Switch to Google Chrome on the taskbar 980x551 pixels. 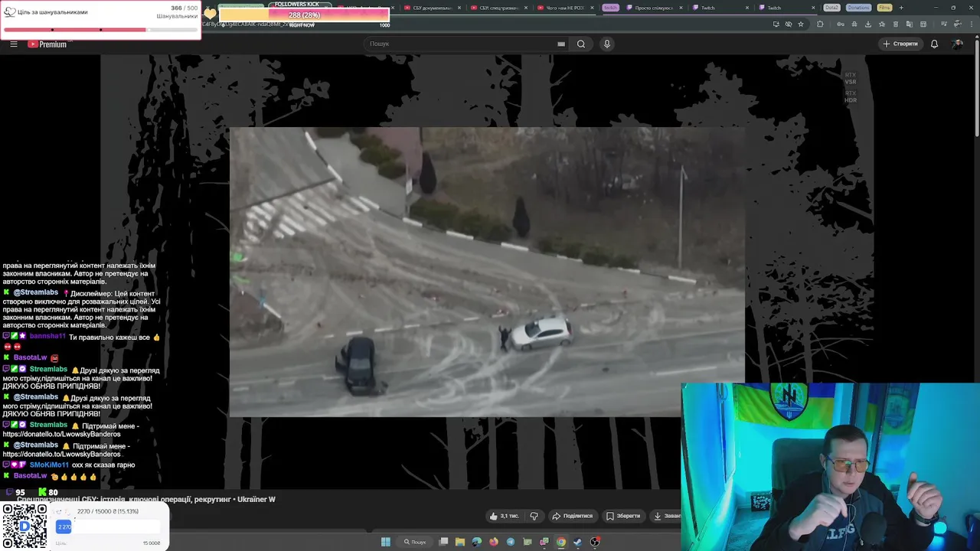(561, 542)
